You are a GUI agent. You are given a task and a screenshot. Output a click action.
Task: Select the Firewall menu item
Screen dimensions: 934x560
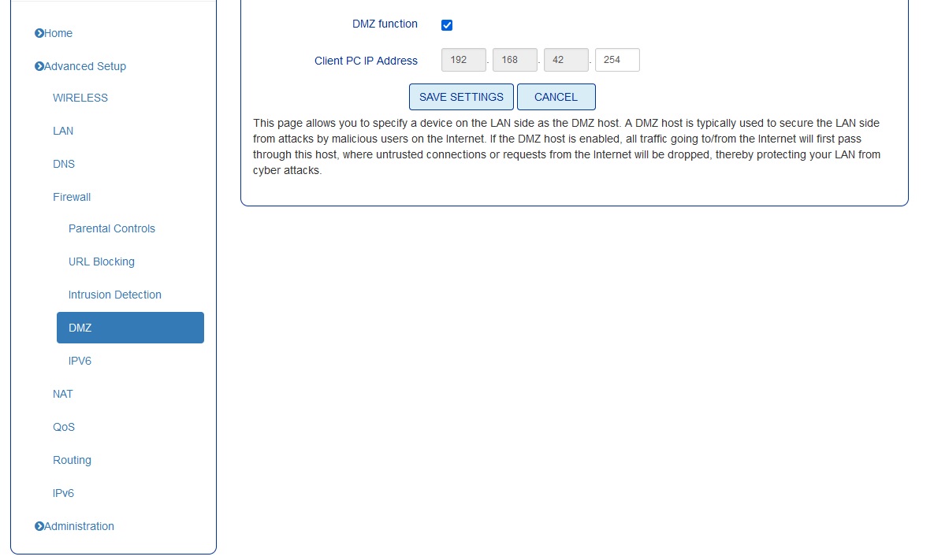click(x=72, y=197)
